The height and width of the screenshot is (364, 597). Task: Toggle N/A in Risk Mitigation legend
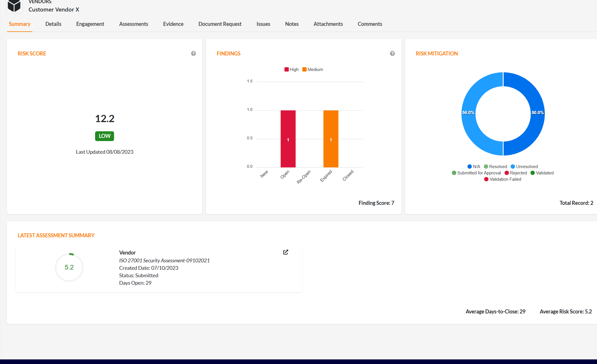pyautogui.click(x=473, y=167)
